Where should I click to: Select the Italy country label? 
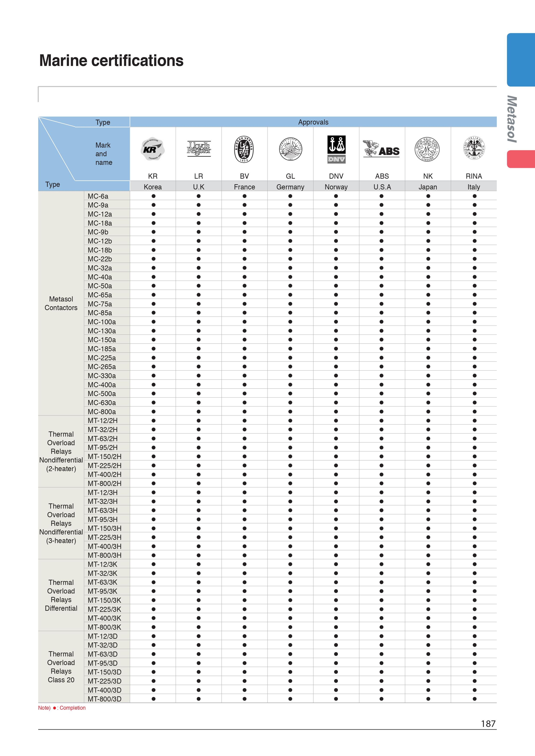point(474,187)
